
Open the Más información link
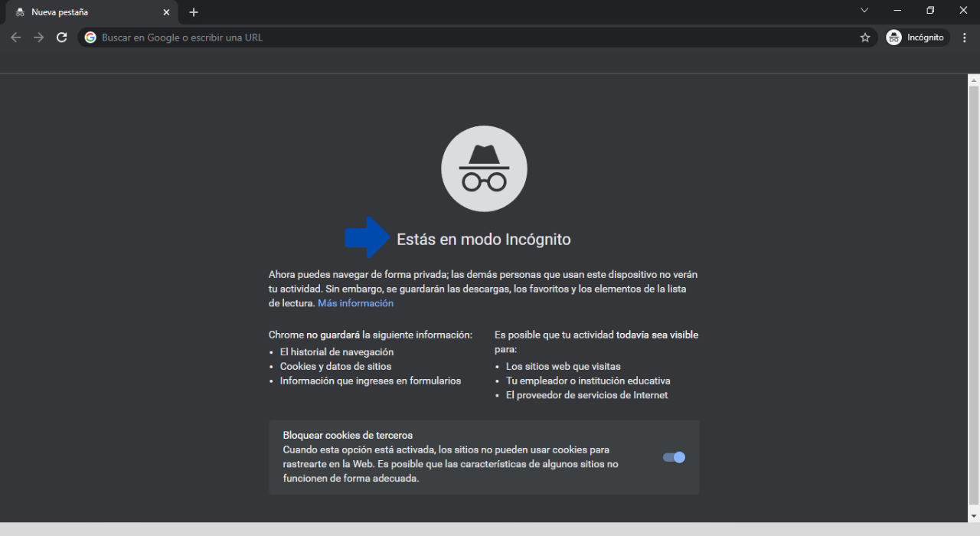click(356, 303)
